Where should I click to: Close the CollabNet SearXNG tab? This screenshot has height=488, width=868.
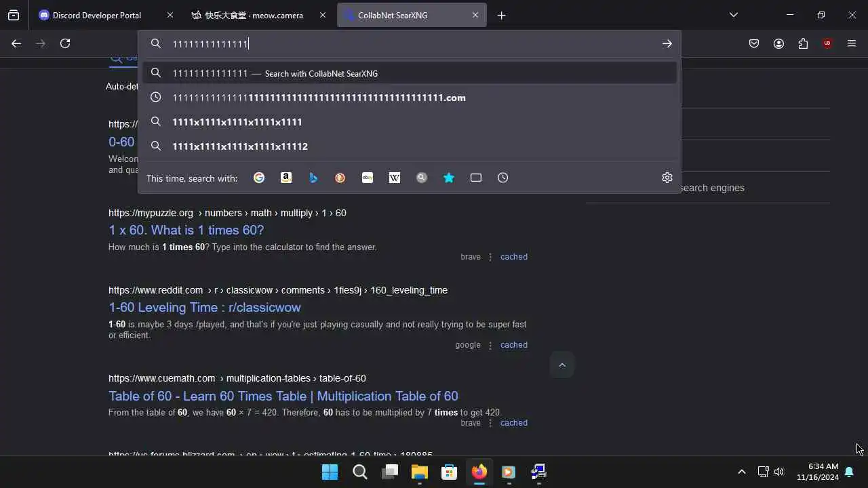[x=475, y=15]
